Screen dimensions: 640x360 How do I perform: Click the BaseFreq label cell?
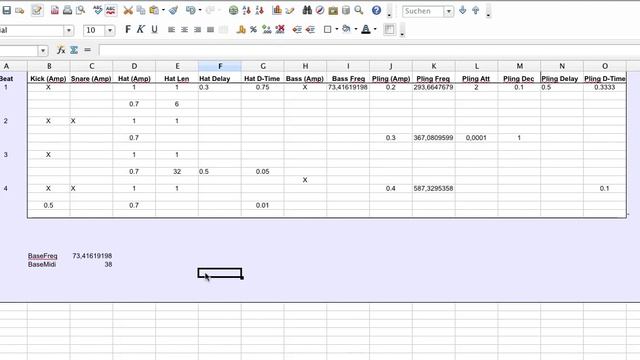(42, 256)
